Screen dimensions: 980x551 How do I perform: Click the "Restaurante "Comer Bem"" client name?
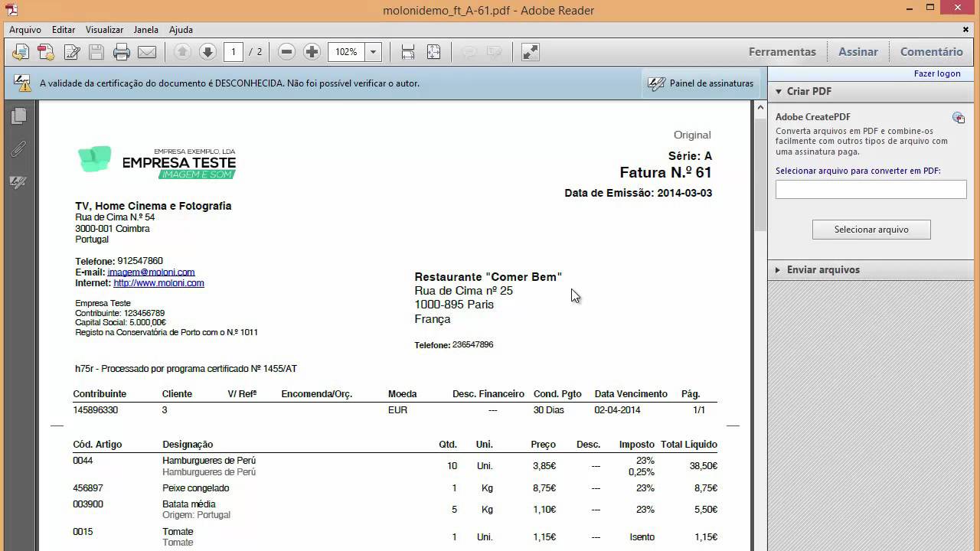pyautogui.click(x=488, y=277)
